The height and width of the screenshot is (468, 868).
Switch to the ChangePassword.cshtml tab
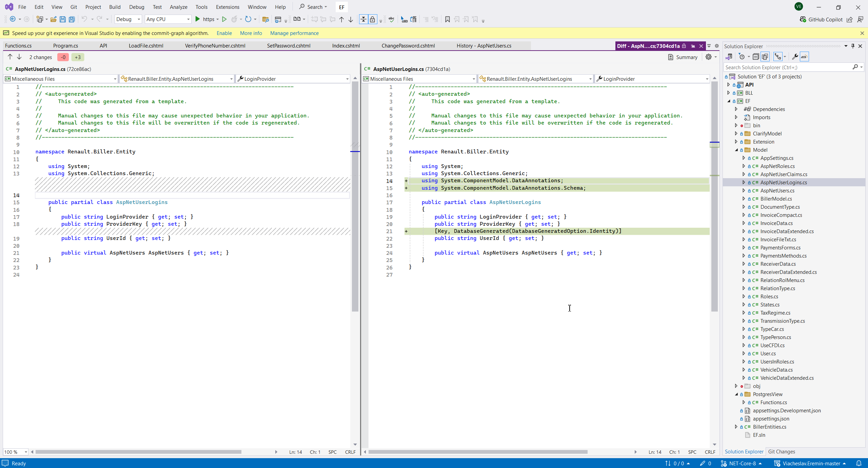408,45
